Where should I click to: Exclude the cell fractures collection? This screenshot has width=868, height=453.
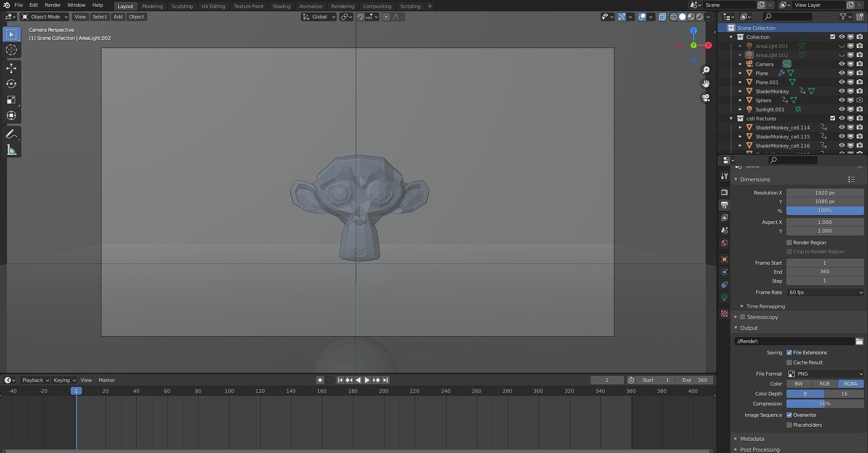click(x=832, y=118)
